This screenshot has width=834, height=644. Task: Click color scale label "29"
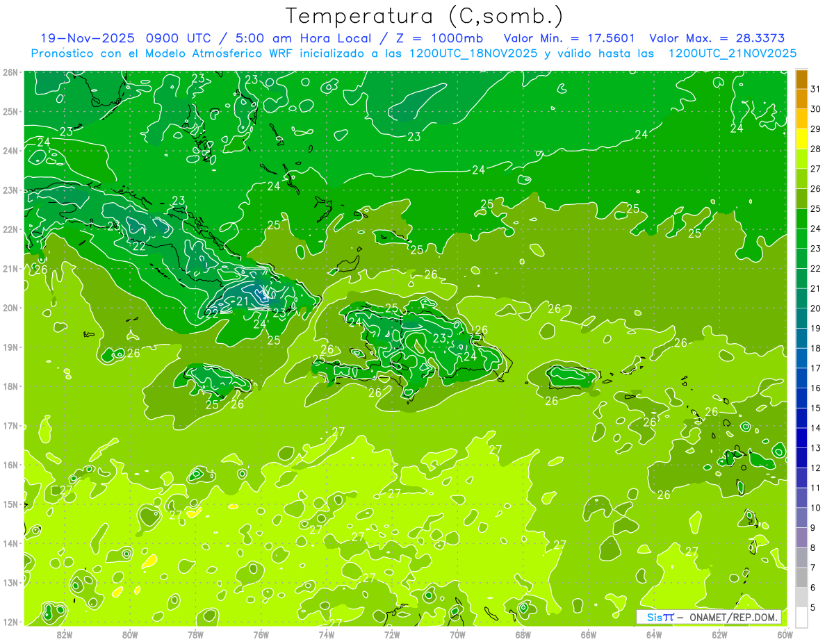816,129
